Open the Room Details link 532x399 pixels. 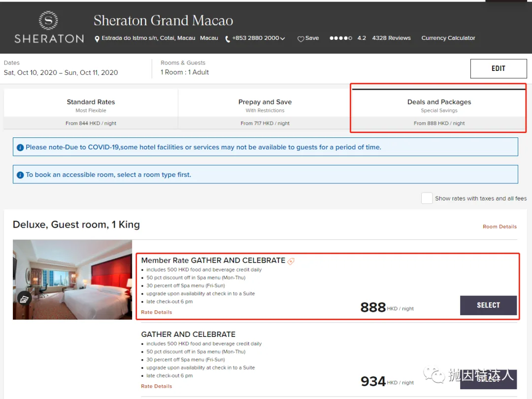(499, 227)
